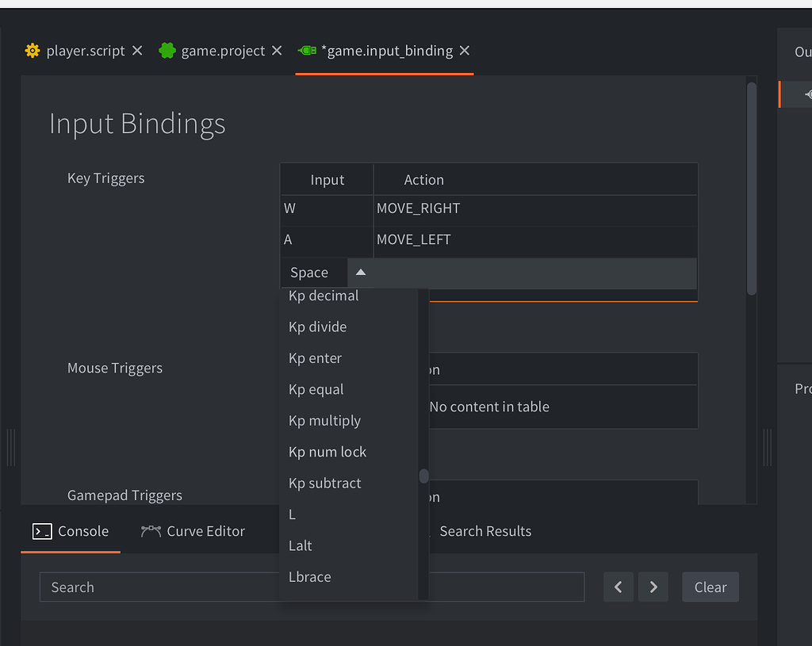The image size is (812, 646).
Task: Select Lalt from the key dropdown
Action: pyautogui.click(x=300, y=545)
